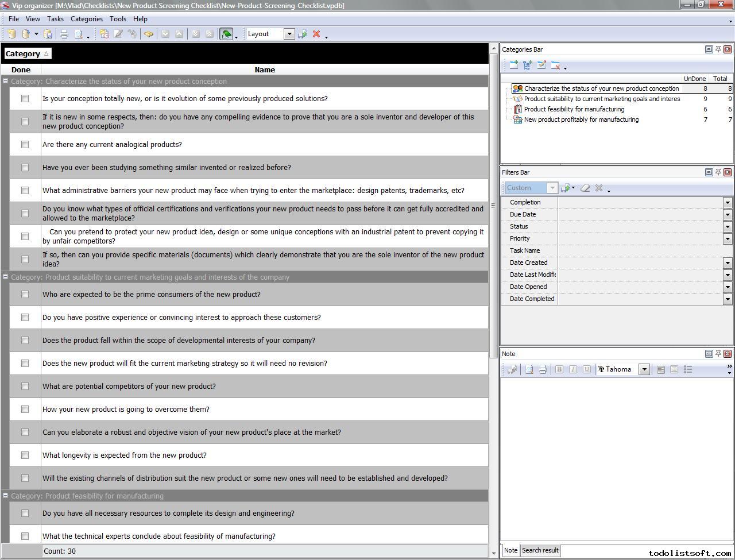
Task: Collapse the Product feasibility for manufacturing group
Action: pos(5,496)
